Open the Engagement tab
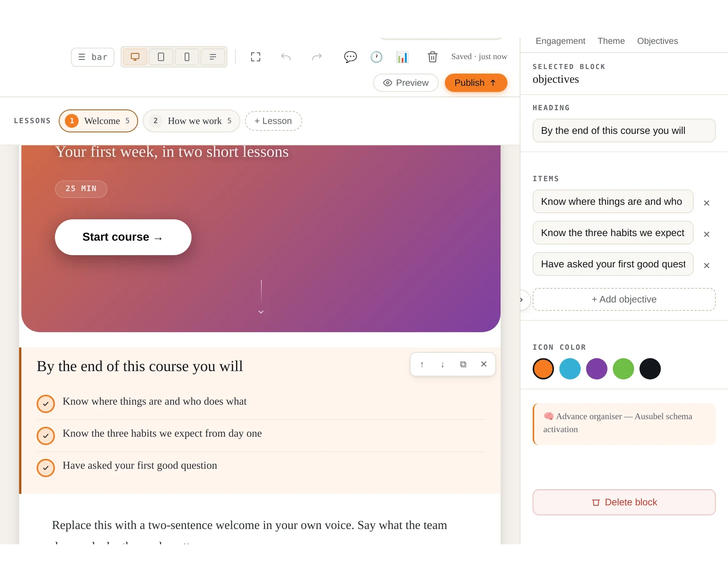Viewport: 728px width, 582px height. pos(560,41)
